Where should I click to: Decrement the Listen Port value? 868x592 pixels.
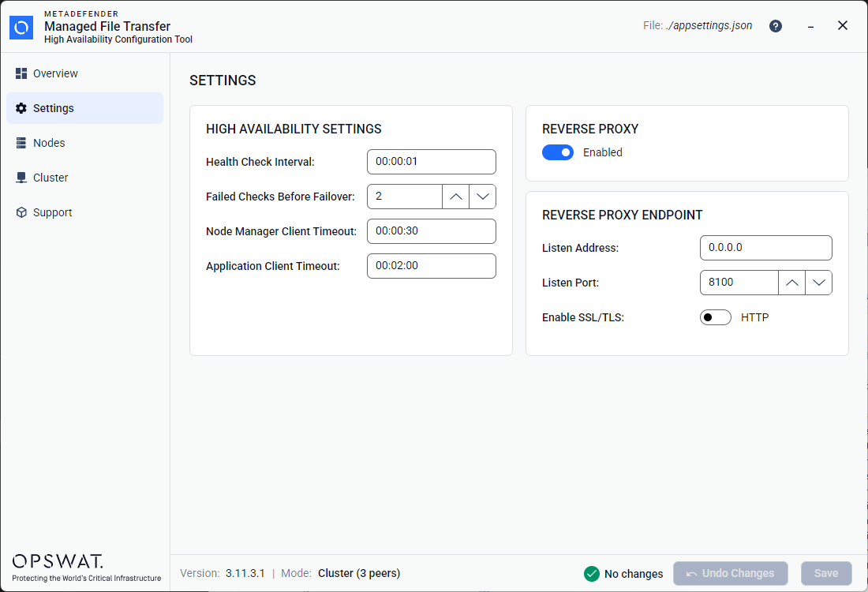point(819,283)
